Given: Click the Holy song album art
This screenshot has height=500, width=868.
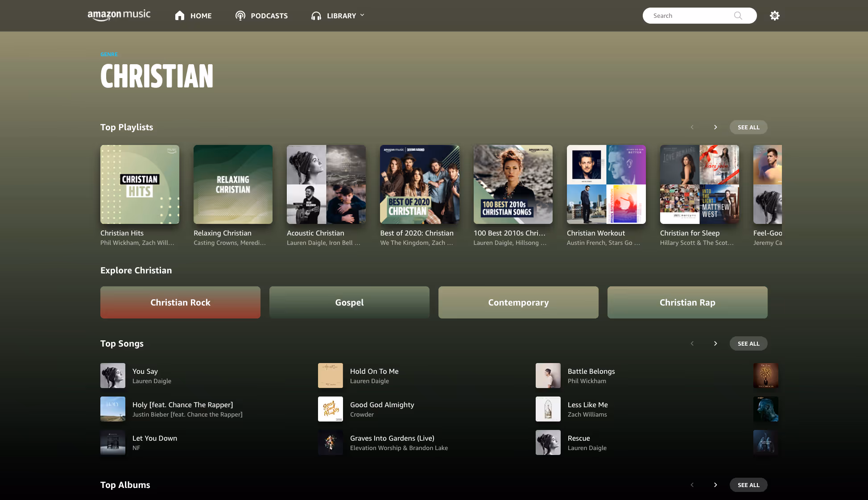Looking at the screenshot, I should pos(113,409).
